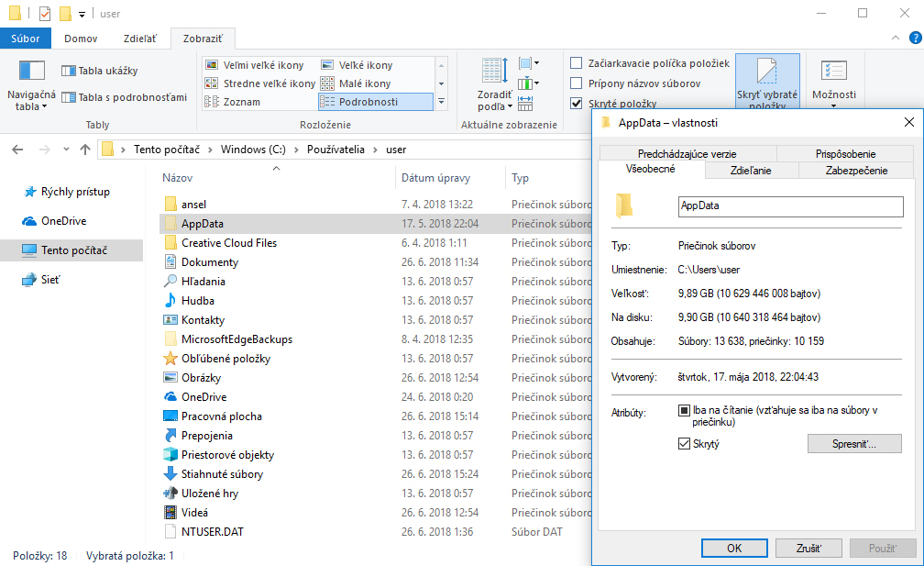Toggle Tabla s podrobnosťami details pane
Viewport: 924px width, 566px height.
click(125, 97)
